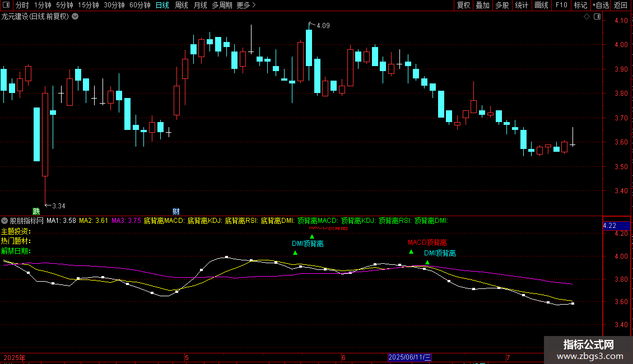Click the 4.22 cursor value box on the price axis
The width and height of the screenshot is (633, 364).
click(x=616, y=226)
